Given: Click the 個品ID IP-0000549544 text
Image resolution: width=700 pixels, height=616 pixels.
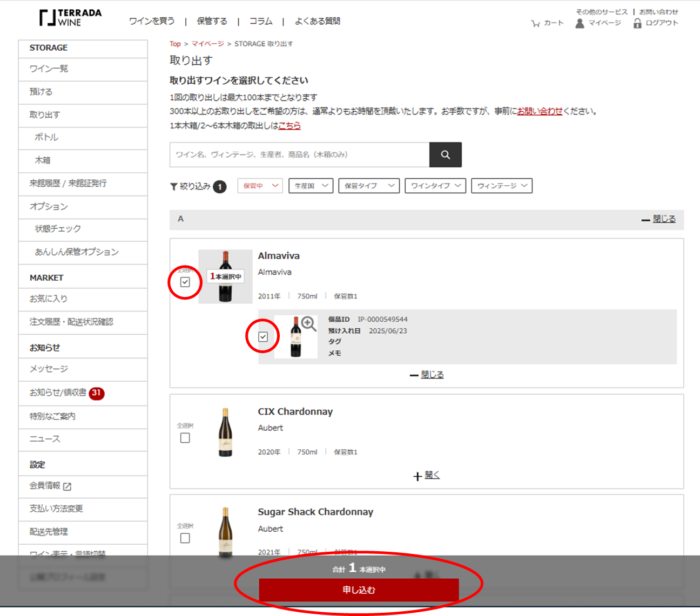Looking at the screenshot, I should click(368, 320).
